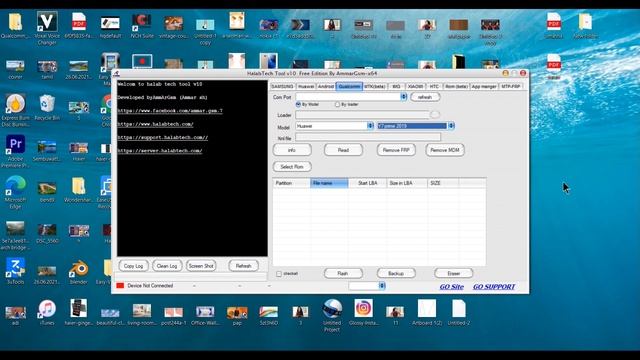Click the refresh button beside Com Port
The height and width of the screenshot is (360, 640).
pos(425,97)
